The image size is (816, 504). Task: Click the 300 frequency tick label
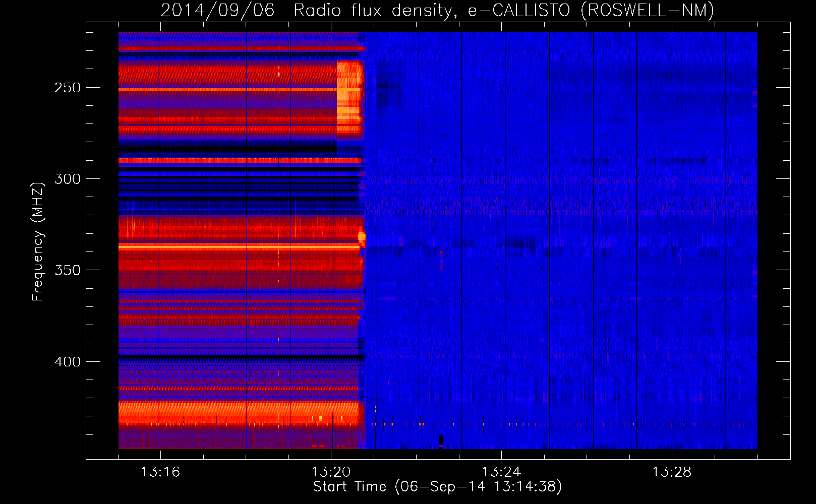[x=68, y=179]
